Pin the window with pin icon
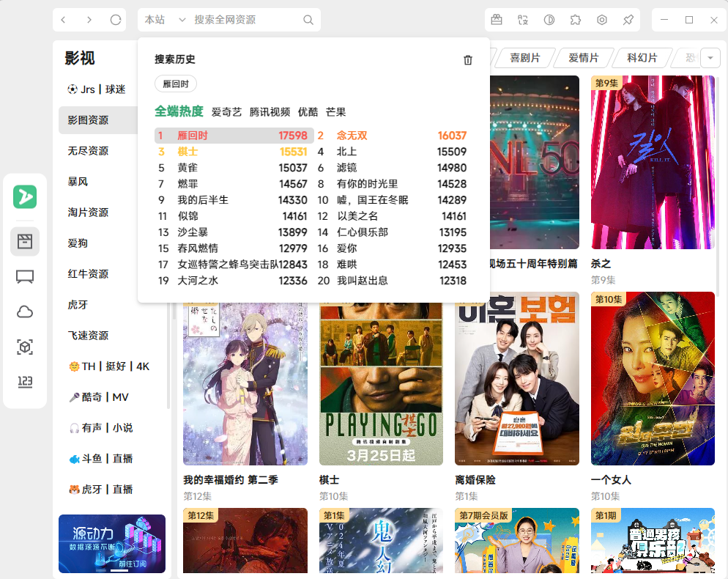Image resolution: width=728 pixels, height=579 pixels. pos(628,20)
